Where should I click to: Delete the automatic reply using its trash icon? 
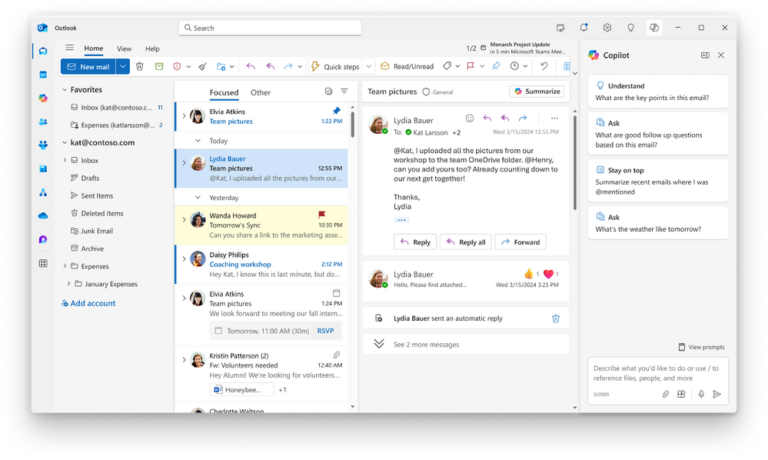pos(556,318)
